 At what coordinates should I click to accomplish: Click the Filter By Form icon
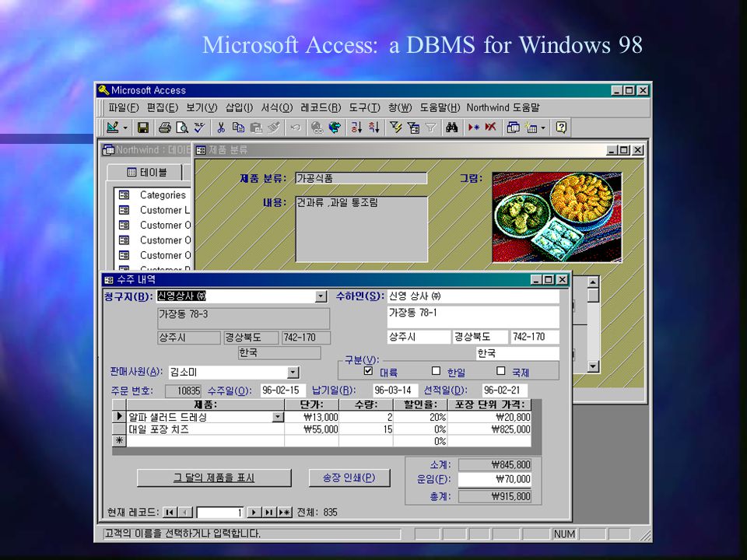(x=413, y=128)
